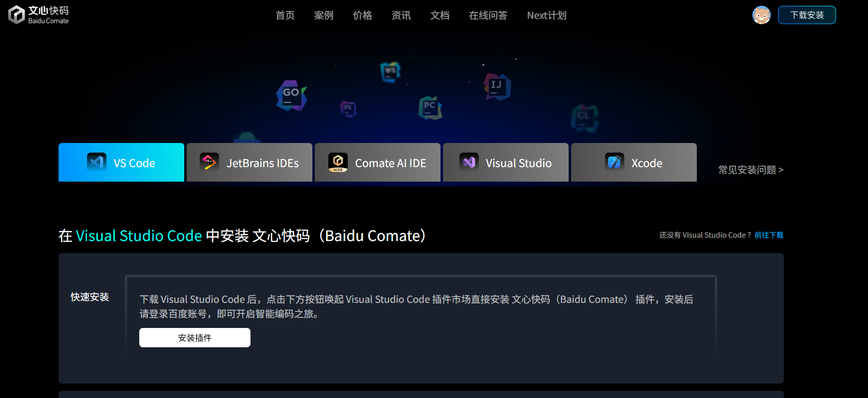
Task: Open the user avatar profile
Action: tap(761, 15)
